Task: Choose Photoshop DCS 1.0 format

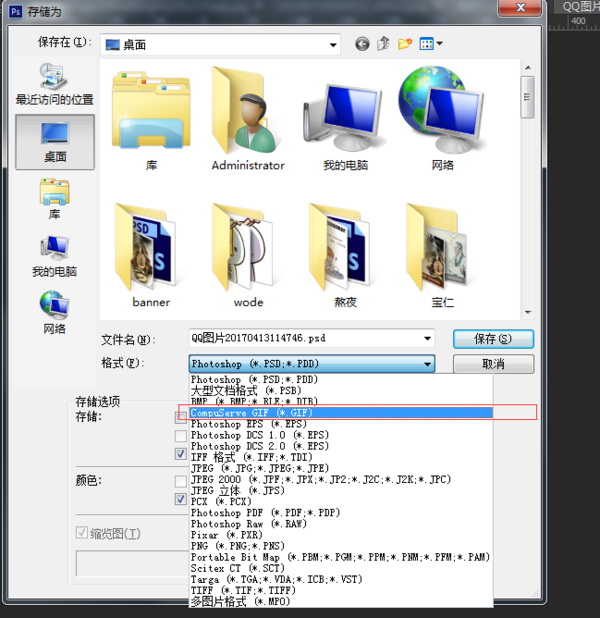Action: coord(341,435)
